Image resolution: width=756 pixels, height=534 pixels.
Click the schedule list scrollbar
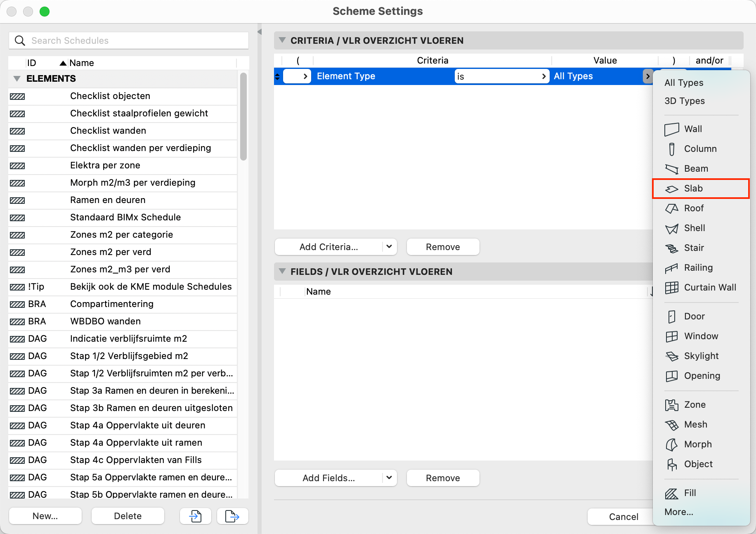[x=243, y=116]
